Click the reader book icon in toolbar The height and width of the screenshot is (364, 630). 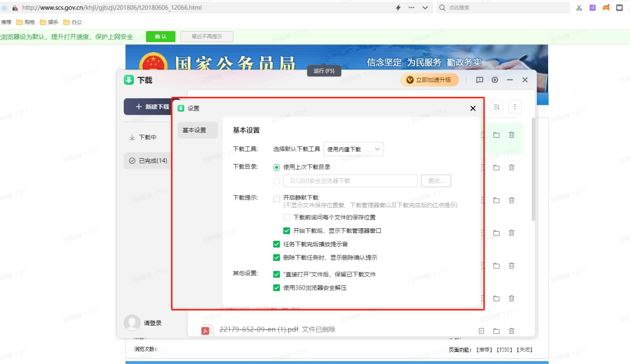tap(619, 8)
